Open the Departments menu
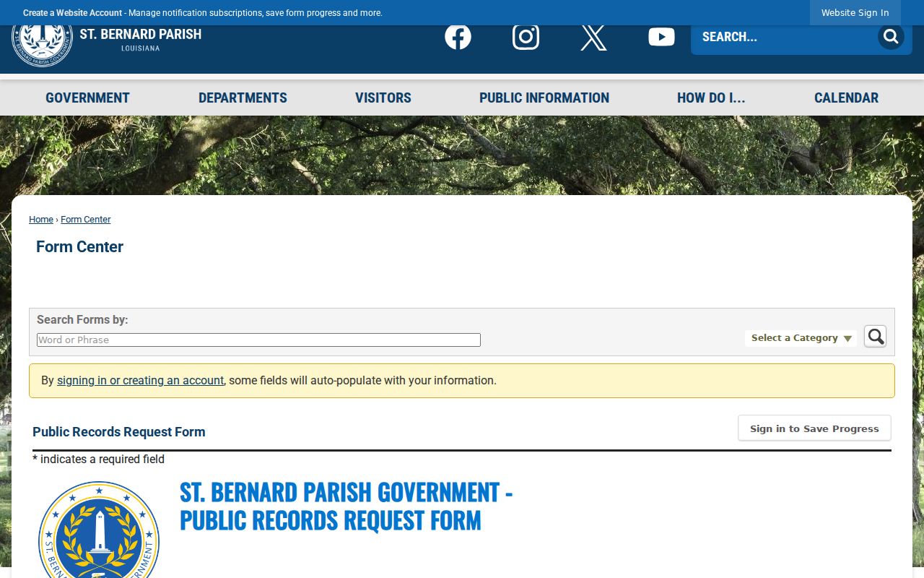Image resolution: width=924 pixels, height=578 pixels. (243, 98)
